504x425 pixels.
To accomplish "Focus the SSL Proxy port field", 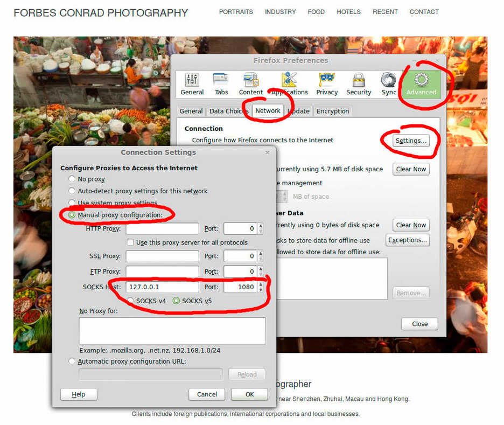I will click(x=241, y=256).
